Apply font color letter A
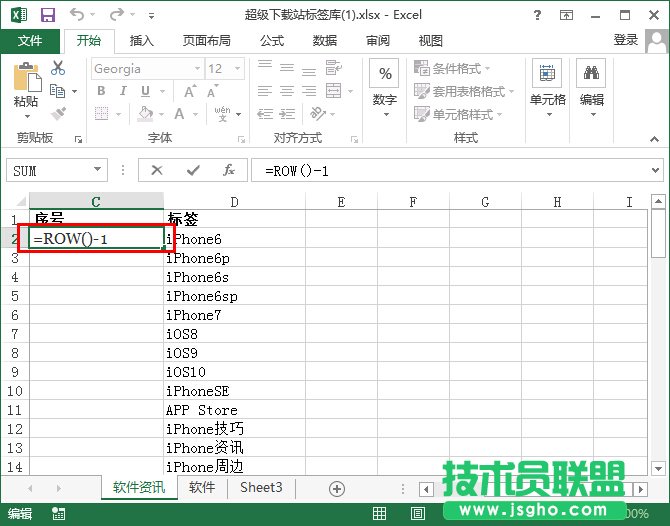The height and width of the screenshot is (526, 670). click(x=179, y=114)
